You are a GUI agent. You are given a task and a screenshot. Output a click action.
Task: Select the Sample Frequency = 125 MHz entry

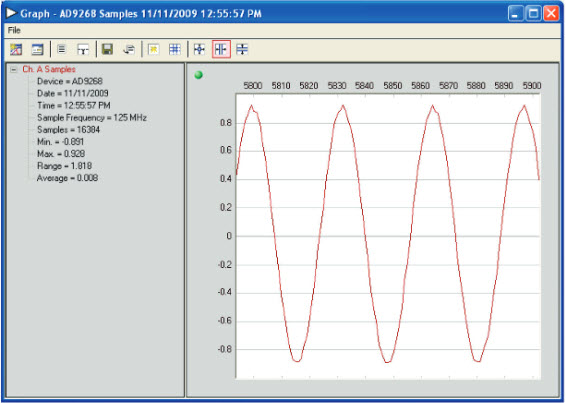pos(92,118)
